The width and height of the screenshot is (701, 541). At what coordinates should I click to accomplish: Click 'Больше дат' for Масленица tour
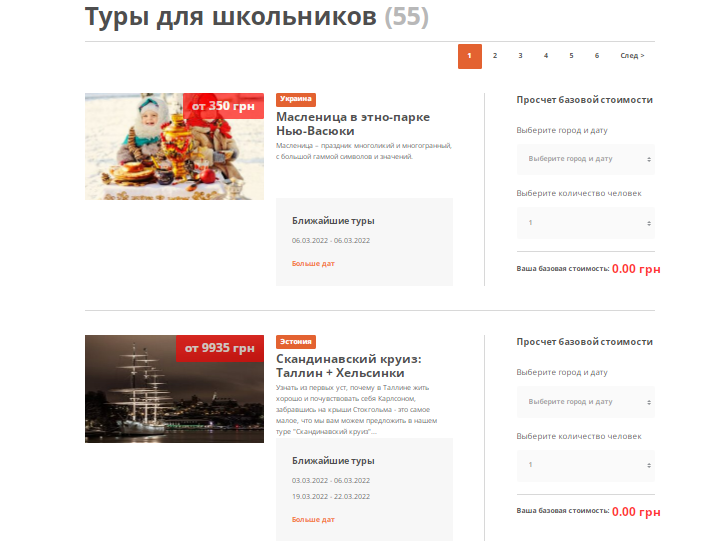[x=313, y=264]
